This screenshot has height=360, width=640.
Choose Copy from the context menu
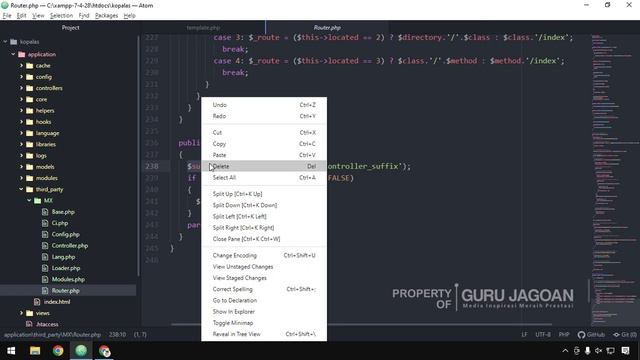[264, 144]
